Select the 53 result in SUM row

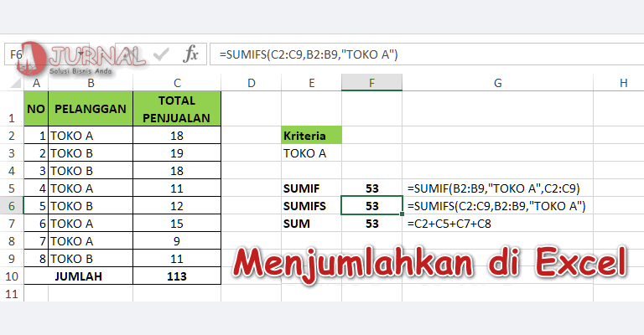point(371,224)
